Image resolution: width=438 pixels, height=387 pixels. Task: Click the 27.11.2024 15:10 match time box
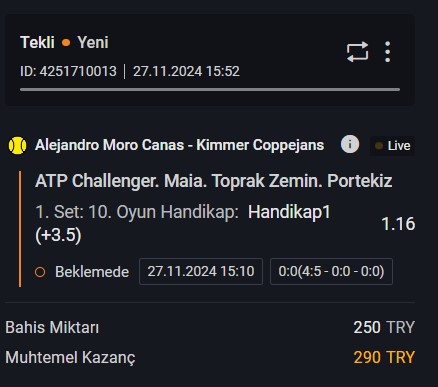tap(201, 271)
